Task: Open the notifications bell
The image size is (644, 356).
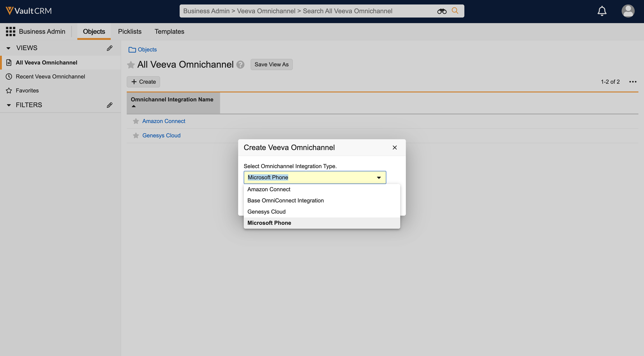Action: tap(602, 11)
